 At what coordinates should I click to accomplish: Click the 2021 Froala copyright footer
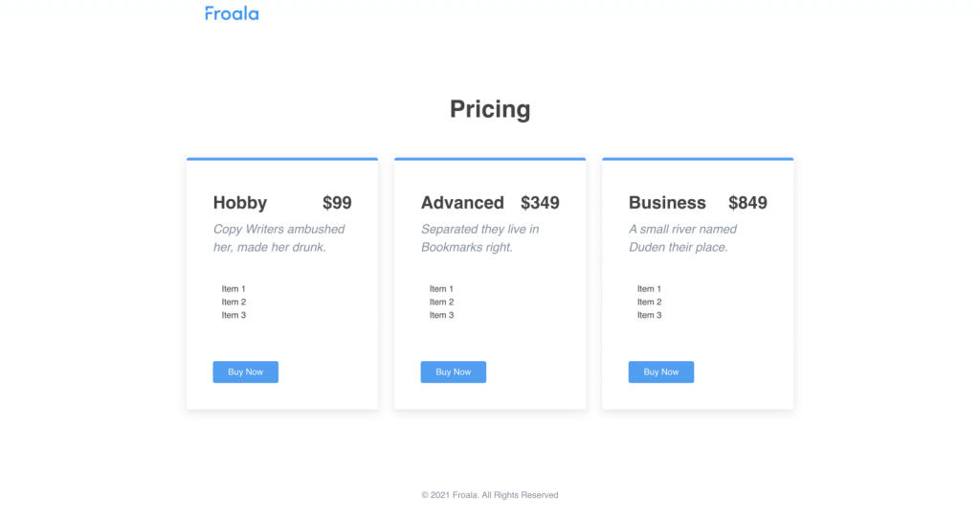tap(490, 495)
